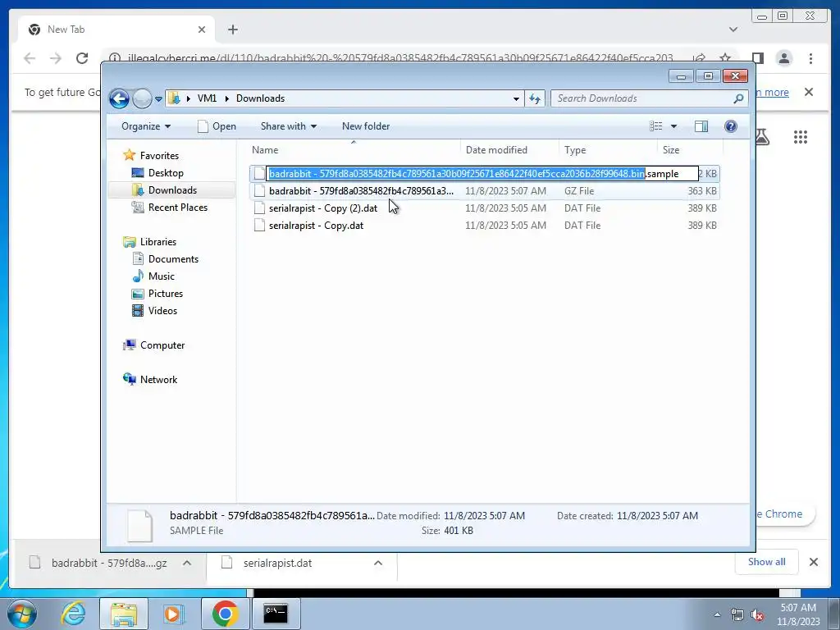Open Windows Media Player from the taskbar
This screenshot has width=840, height=630.
pyautogui.click(x=173, y=614)
